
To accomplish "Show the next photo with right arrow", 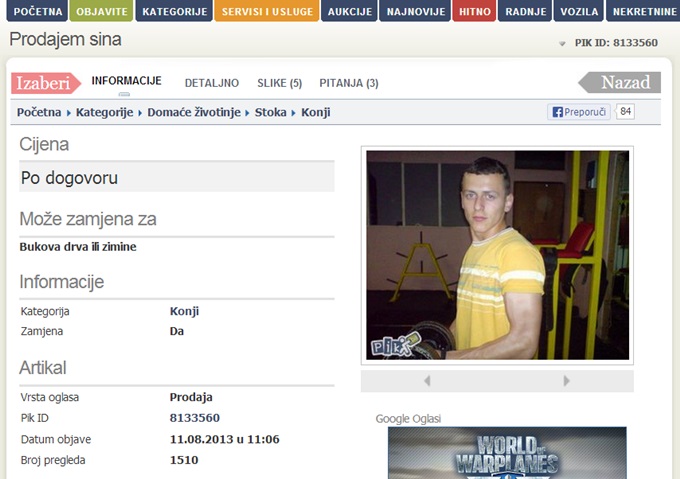I will (566, 381).
